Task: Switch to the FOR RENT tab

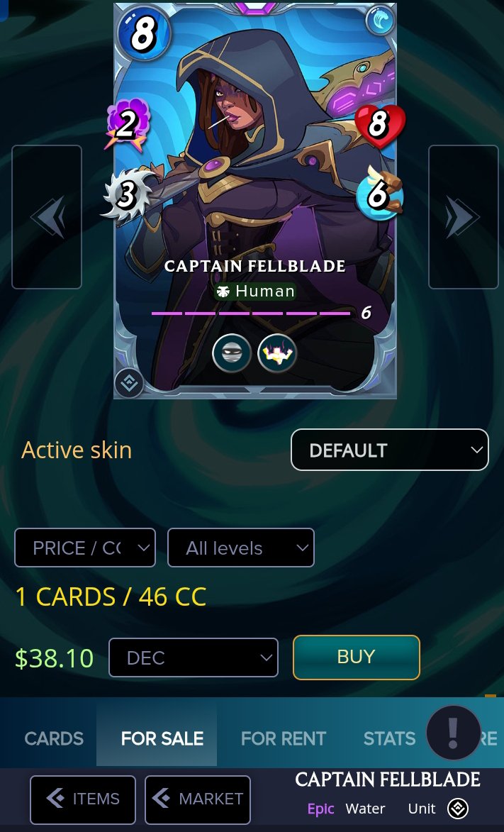Action: pyautogui.click(x=284, y=738)
